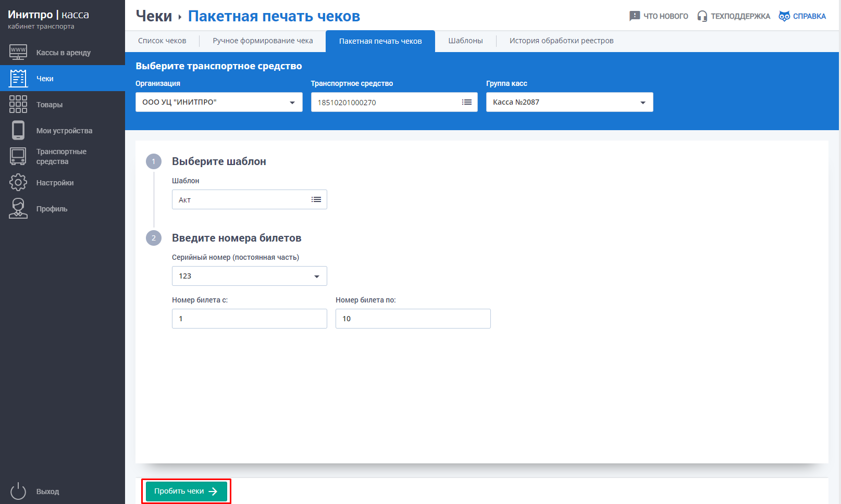Image resolution: width=841 pixels, height=504 pixels.
Task: Click the Введите номера билетов heading
Action: click(x=237, y=238)
